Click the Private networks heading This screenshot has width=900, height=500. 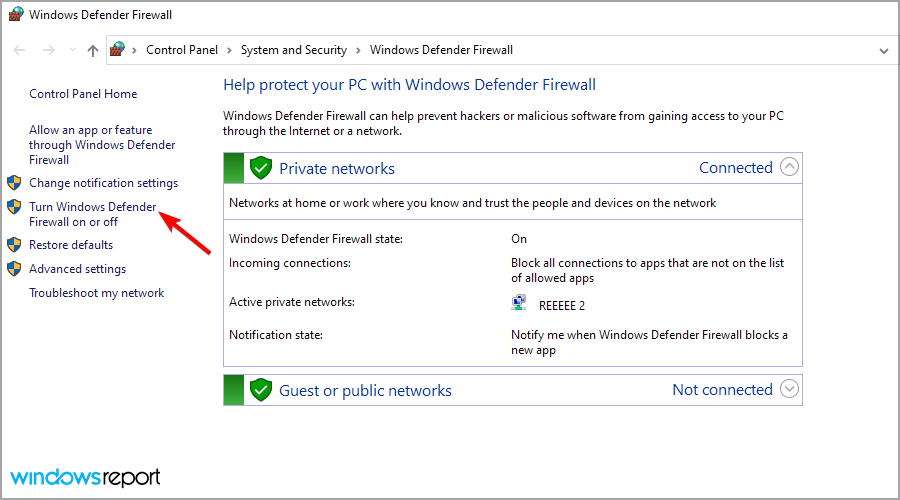coord(337,168)
